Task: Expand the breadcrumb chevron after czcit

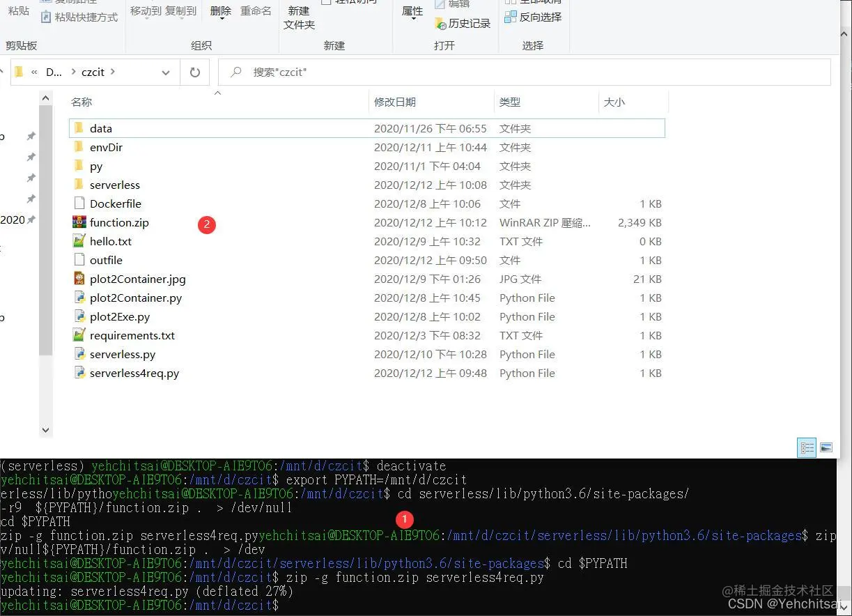Action: point(113,72)
